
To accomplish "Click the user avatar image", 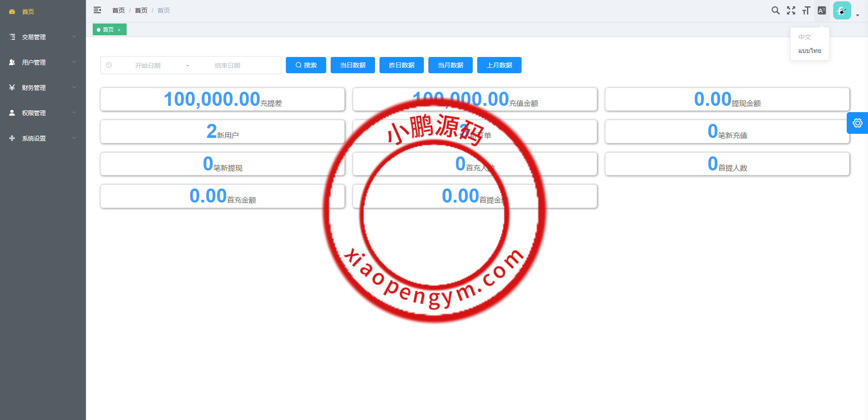I will tap(842, 10).
